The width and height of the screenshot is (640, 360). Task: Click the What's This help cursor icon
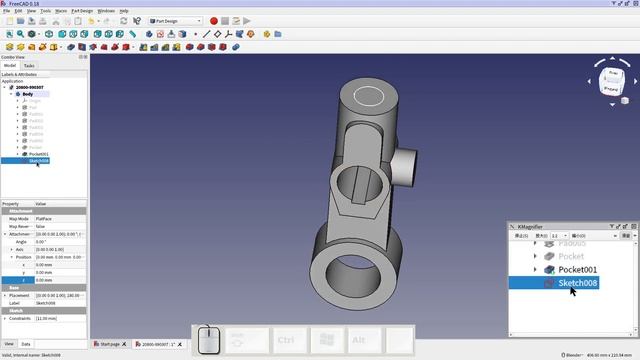point(137,21)
